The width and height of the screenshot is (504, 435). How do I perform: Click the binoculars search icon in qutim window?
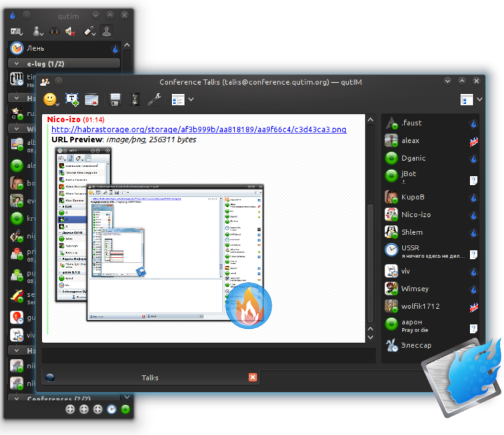[54, 31]
